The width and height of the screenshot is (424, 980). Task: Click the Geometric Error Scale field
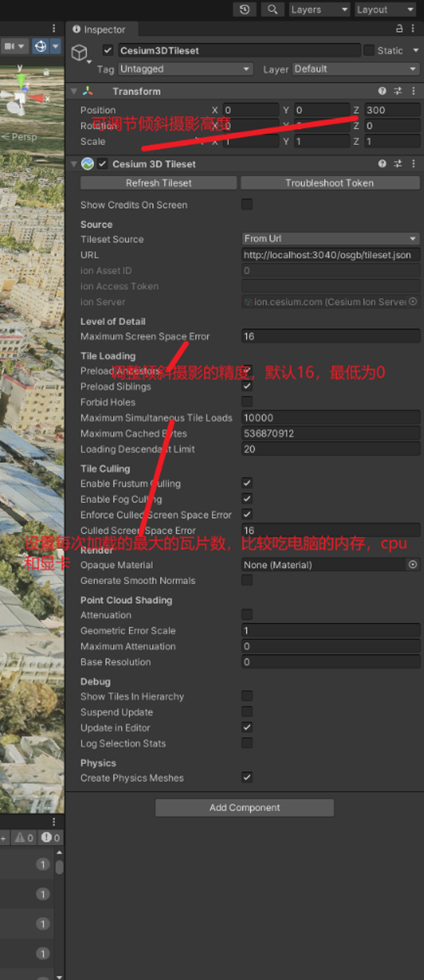coord(330,631)
